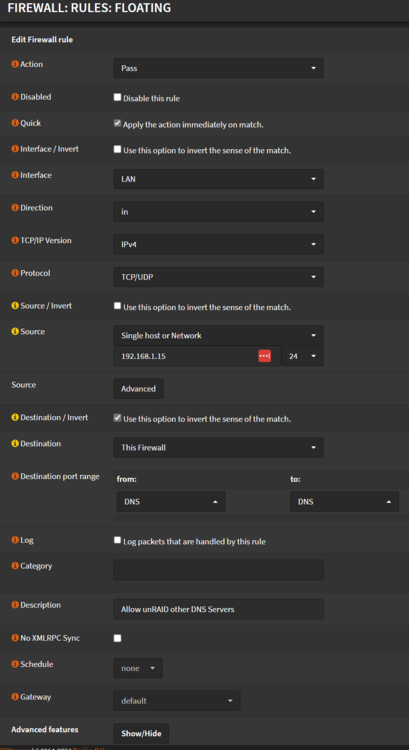Click the Edit Firewall rule heading
Image resolution: width=409 pixels, height=750 pixels.
42,40
